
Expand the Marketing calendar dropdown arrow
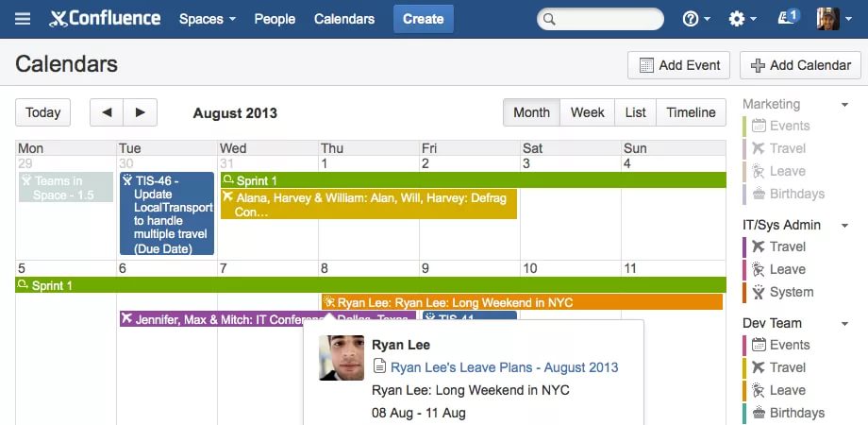pos(845,105)
